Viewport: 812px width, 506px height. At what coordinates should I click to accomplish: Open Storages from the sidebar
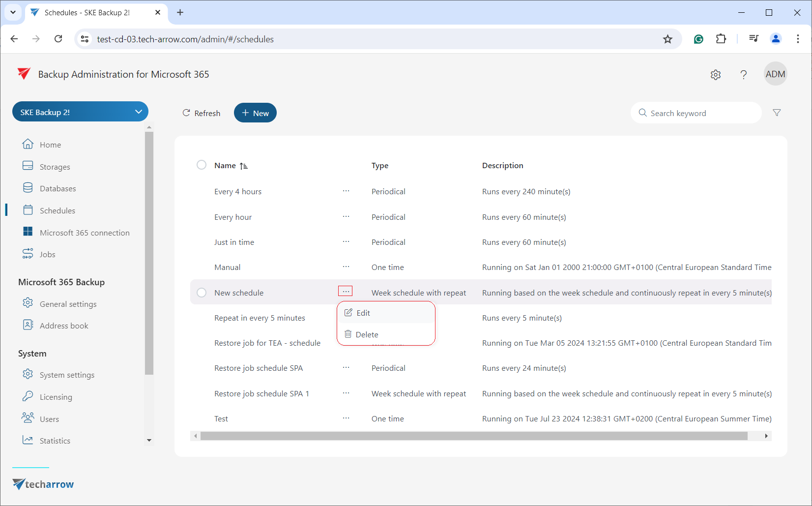click(x=55, y=167)
